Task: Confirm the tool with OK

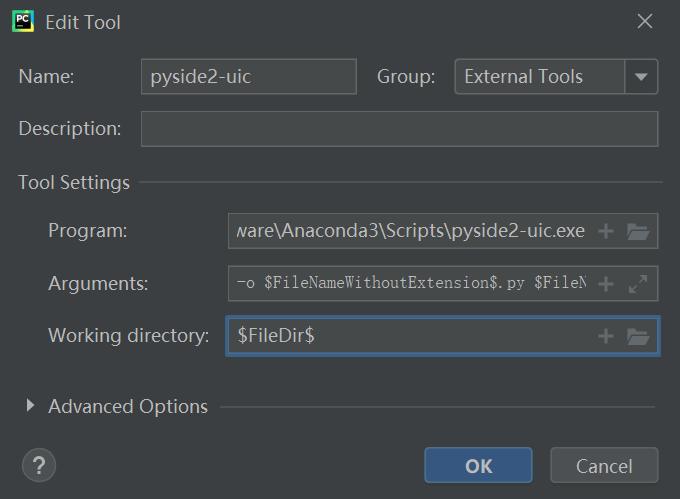Action: (478, 466)
